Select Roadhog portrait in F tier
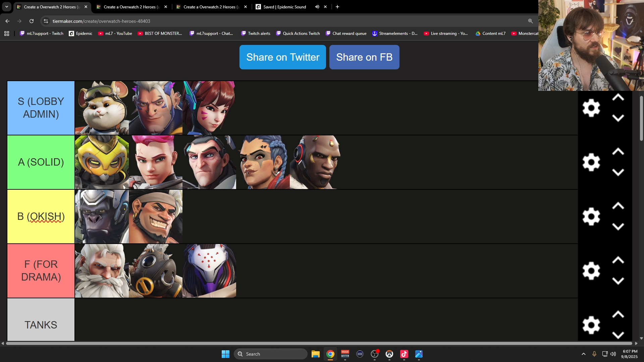This screenshot has width=644, height=362. pyautogui.click(x=156, y=271)
